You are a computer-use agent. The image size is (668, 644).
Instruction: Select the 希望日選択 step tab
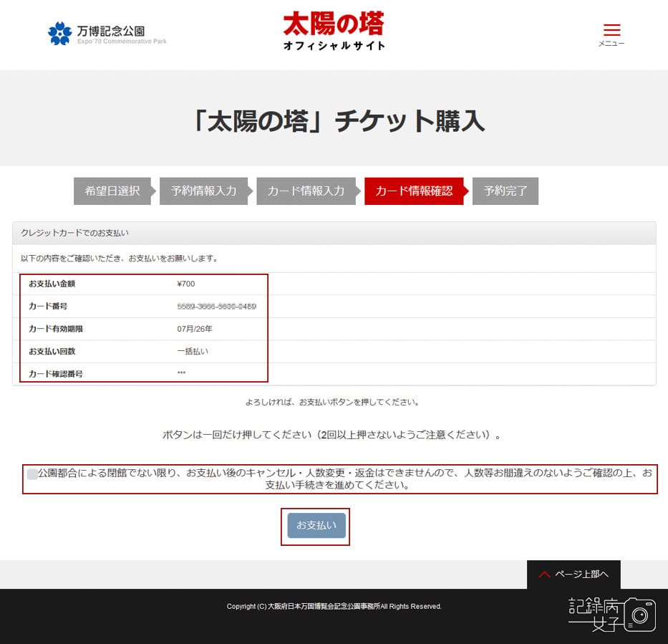coord(112,191)
